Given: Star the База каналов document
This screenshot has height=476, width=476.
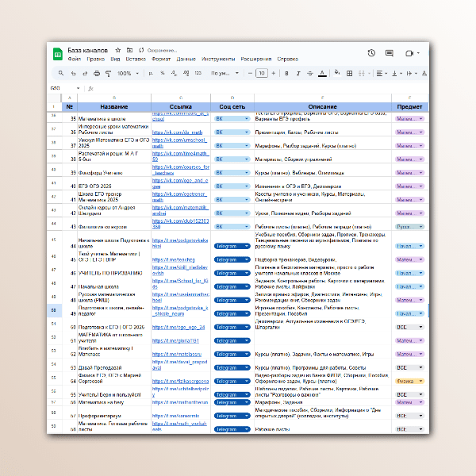Looking at the screenshot, I should coord(118,49).
